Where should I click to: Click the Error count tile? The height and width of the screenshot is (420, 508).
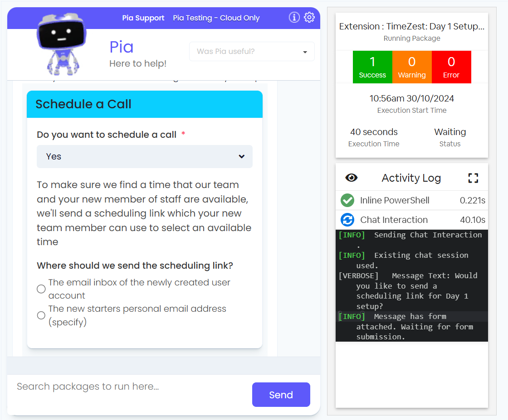coord(451,67)
